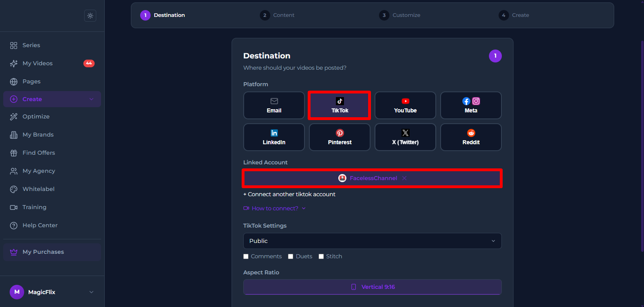The width and height of the screenshot is (644, 307).
Task: Select X (Twitter) as the platform
Action: pos(405,137)
